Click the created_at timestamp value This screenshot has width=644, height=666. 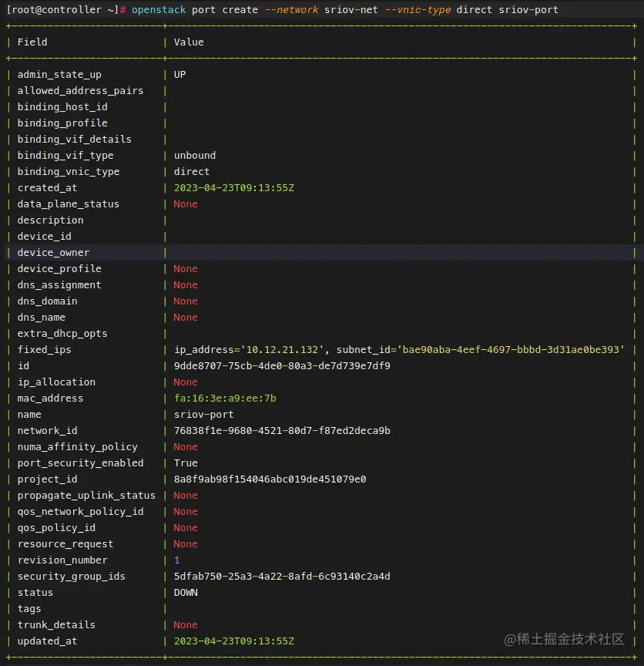(x=234, y=188)
